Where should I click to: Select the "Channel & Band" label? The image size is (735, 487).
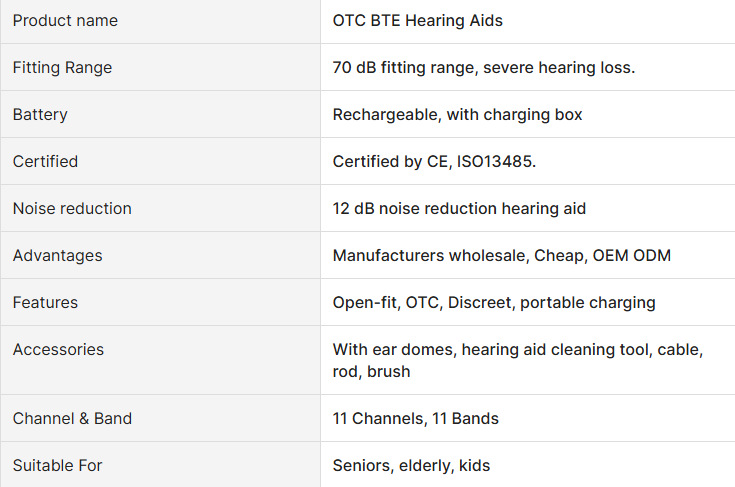72,419
